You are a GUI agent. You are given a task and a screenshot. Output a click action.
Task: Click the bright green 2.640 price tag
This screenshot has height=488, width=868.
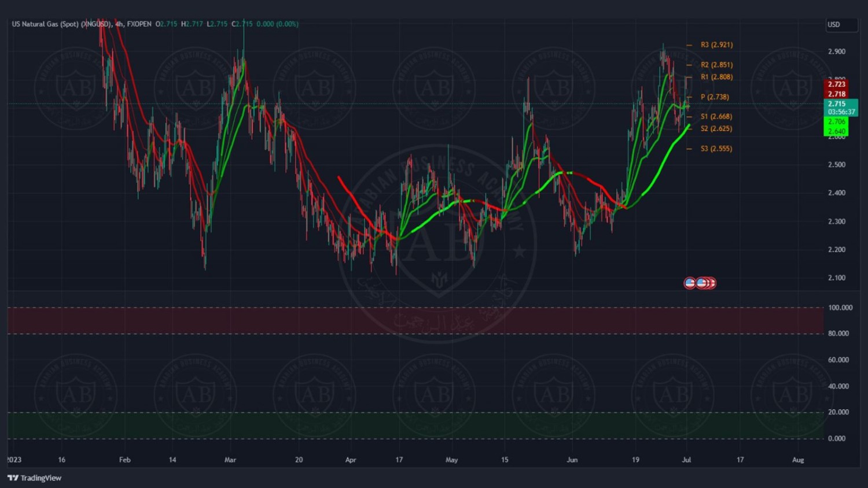[836, 131]
